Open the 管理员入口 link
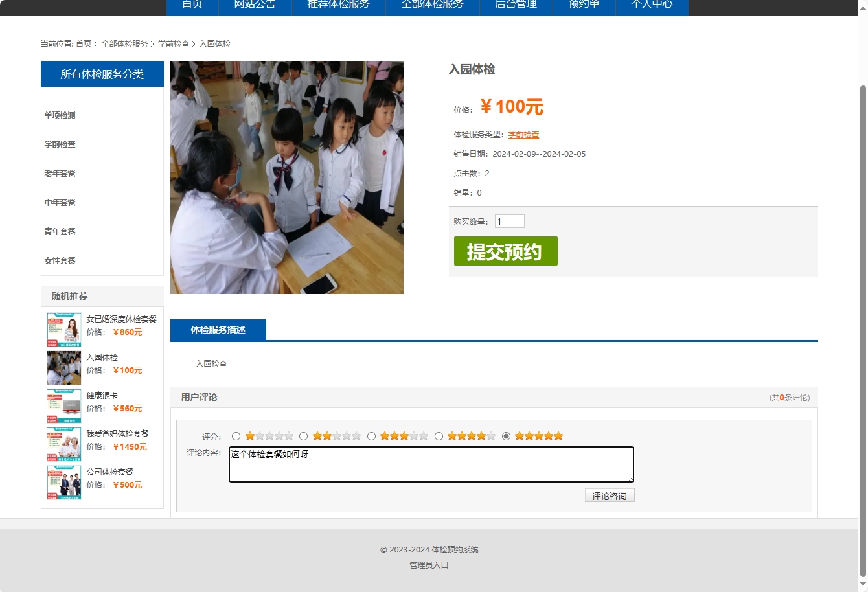This screenshot has width=868, height=592. [x=428, y=565]
